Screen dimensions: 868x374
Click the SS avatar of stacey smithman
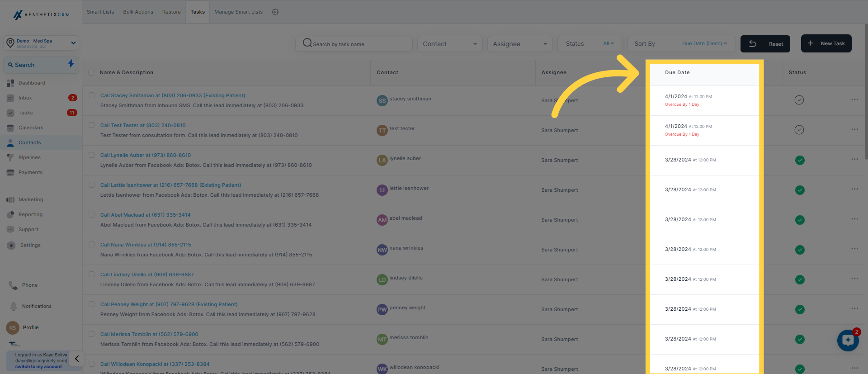click(x=382, y=100)
